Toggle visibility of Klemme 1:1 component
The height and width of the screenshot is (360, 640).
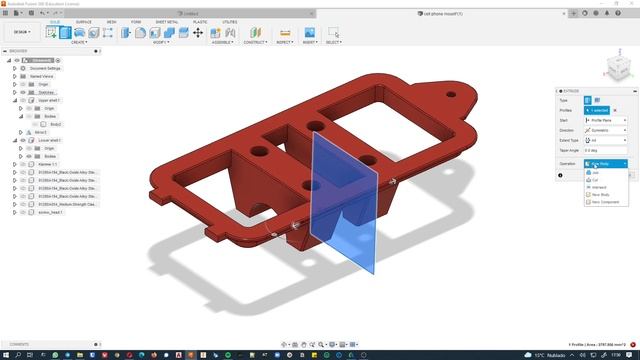click(23, 164)
